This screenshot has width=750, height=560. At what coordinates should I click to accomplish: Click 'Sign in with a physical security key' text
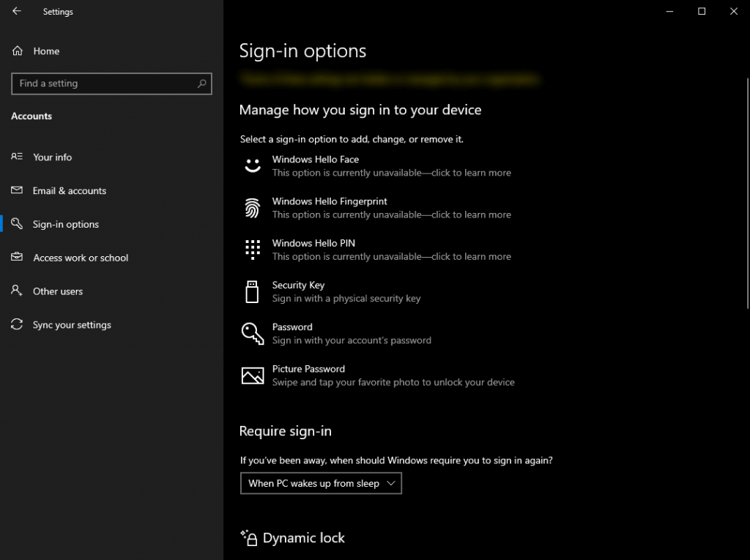346,299
